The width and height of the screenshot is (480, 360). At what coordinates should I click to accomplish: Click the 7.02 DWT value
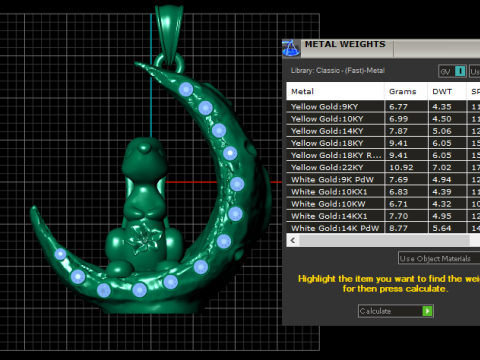point(442,167)
